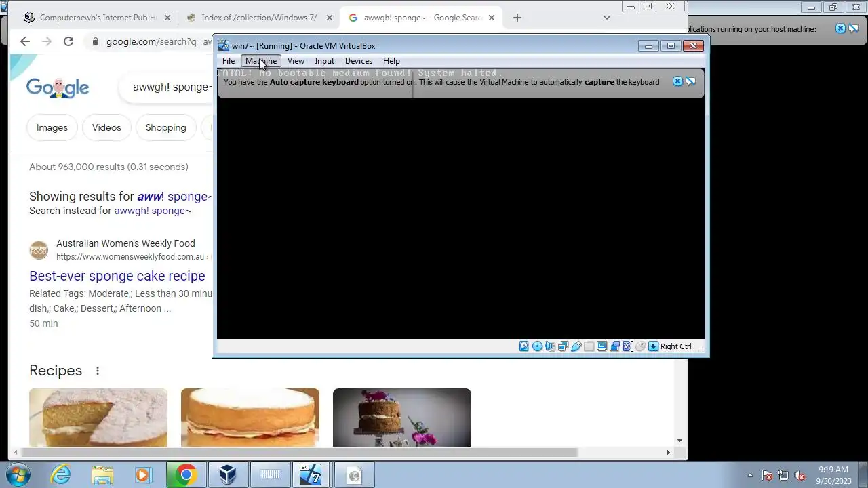Expand the Chrome tab search dropdown

click(607, 18)
